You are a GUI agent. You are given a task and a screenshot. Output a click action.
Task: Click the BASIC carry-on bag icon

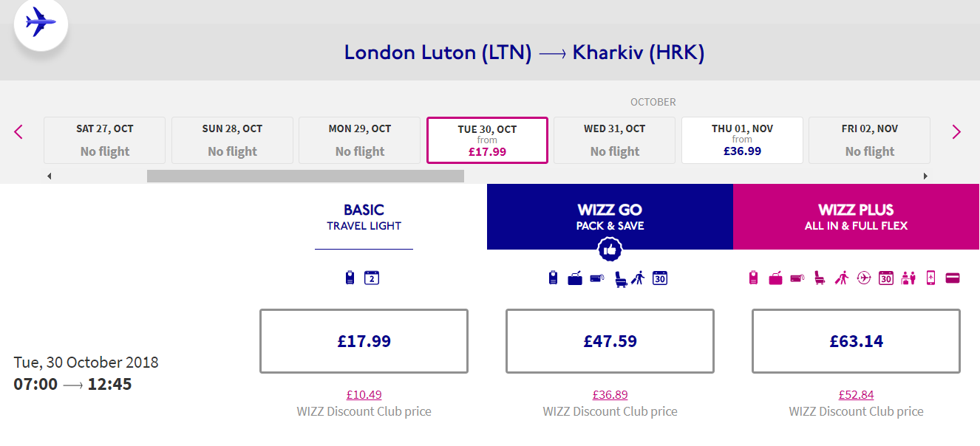[x=350, y=278]
